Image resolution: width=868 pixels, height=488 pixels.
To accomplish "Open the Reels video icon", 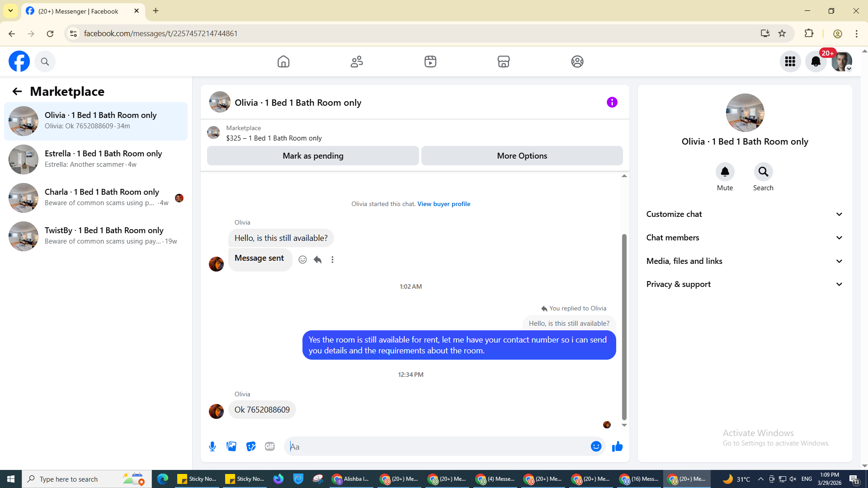I will 430,61.
